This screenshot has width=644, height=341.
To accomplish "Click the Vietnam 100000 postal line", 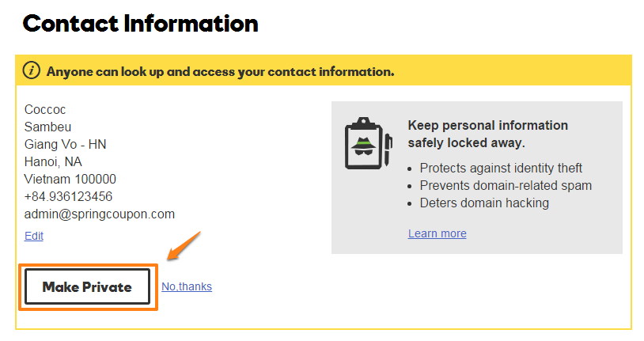I will [70, 179].
